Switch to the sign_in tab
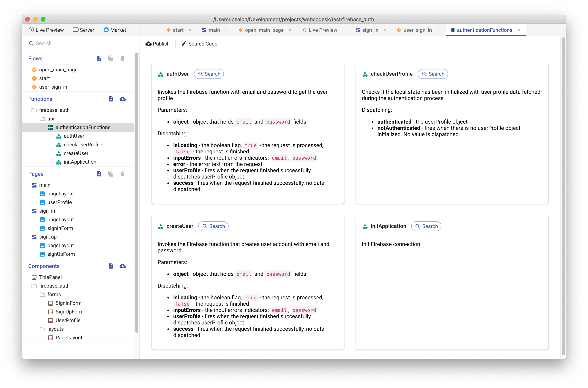This screenshot has height=388, width=588. pos(370,30)
